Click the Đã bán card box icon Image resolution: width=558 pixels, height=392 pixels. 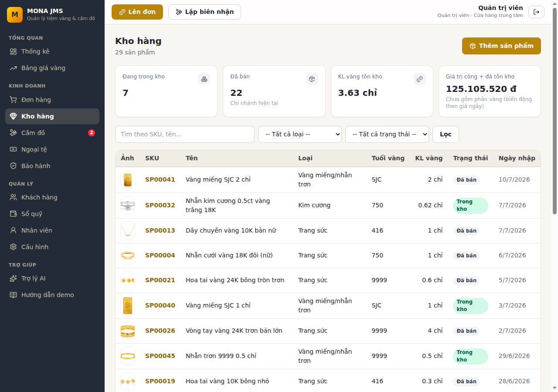[312, 79]
